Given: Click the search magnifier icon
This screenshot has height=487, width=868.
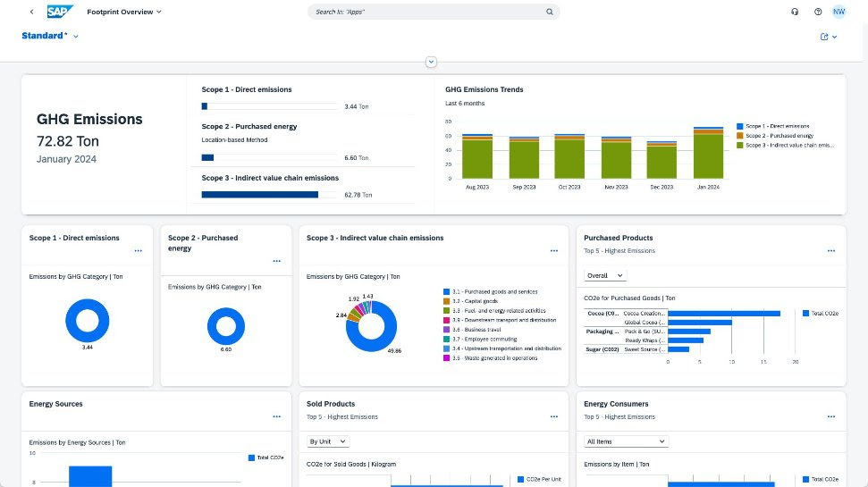Looking at the screenshot, I should [x=550, y=13].
